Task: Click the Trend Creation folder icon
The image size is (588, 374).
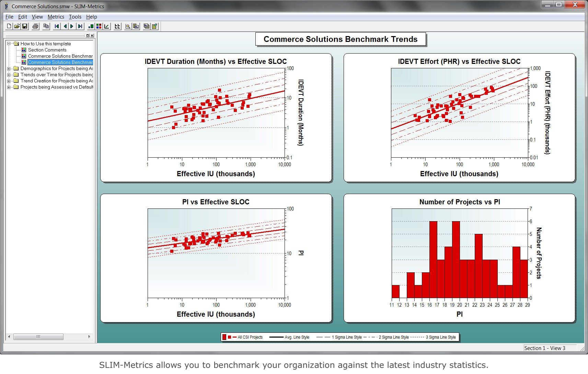Action: (16, 81)
